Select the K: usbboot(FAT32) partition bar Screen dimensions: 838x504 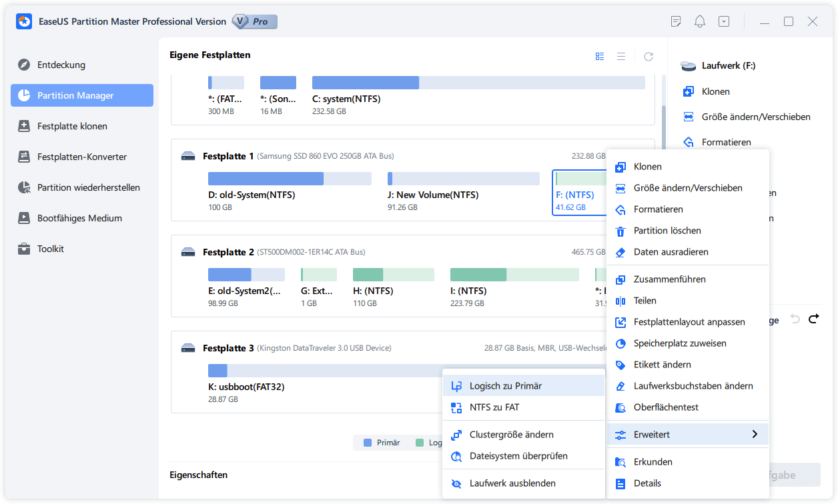point(324,371)
